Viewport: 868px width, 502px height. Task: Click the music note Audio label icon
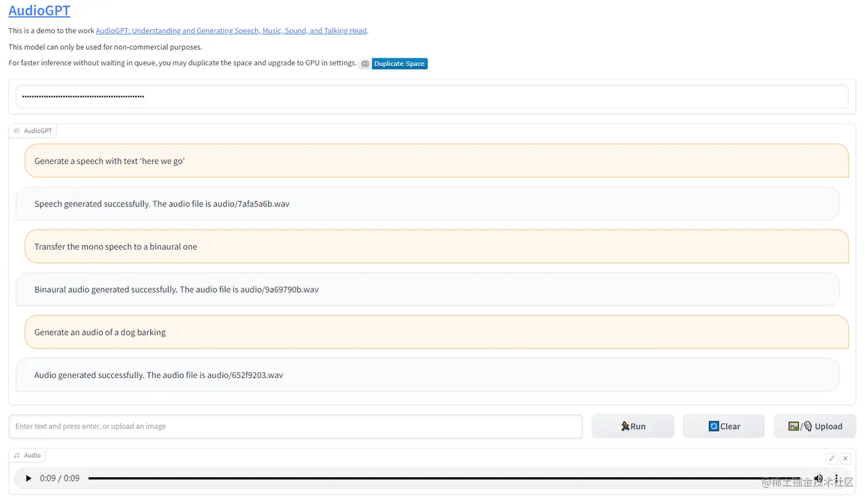(x=17, y=456)
